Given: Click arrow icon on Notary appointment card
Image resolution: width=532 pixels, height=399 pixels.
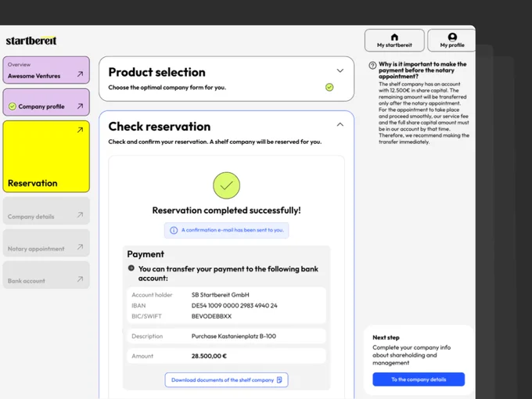Looking at the screenshot, I should coord(80,247).
